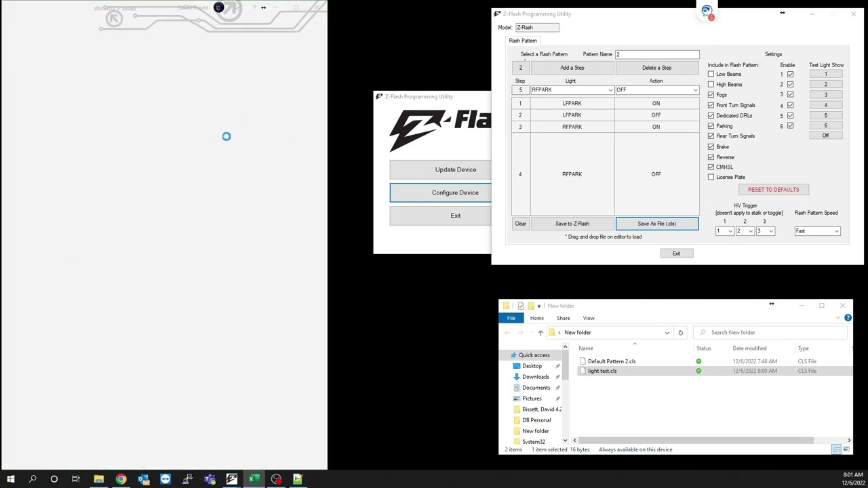Open Flash Pattern Speed dropdown
Image resolution: width=868 pixels, height=488 pixels.
[817, 231]
